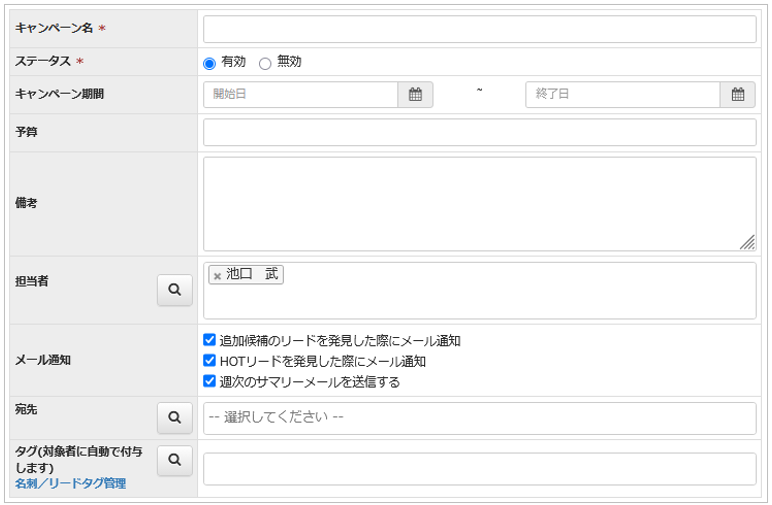Uncheck 追加候補のリード mail notification checkbox
This screenshot has height=505, width=772.
tap(210, 340)
